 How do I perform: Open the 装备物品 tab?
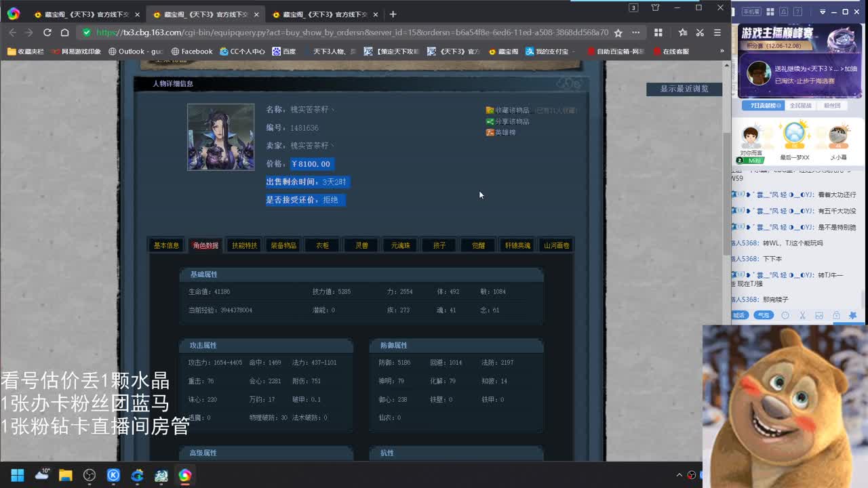pos(283,245)
